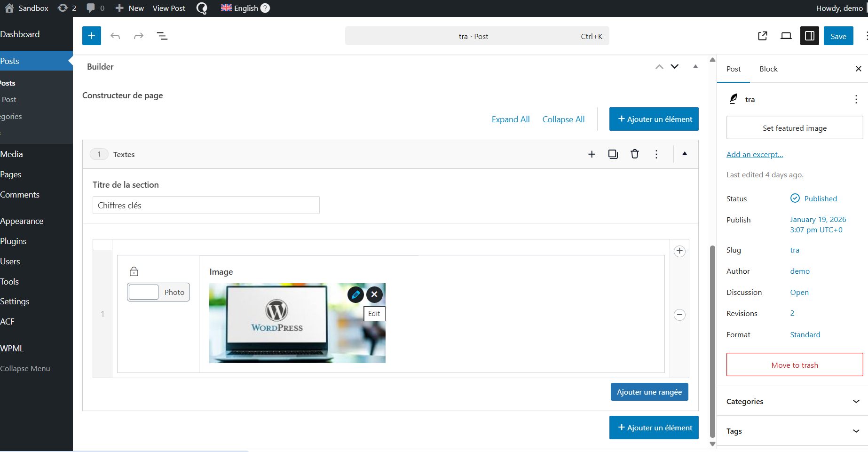Collapse the Textes layout section
Screen dimensions: 868x452
pos(685,154)
